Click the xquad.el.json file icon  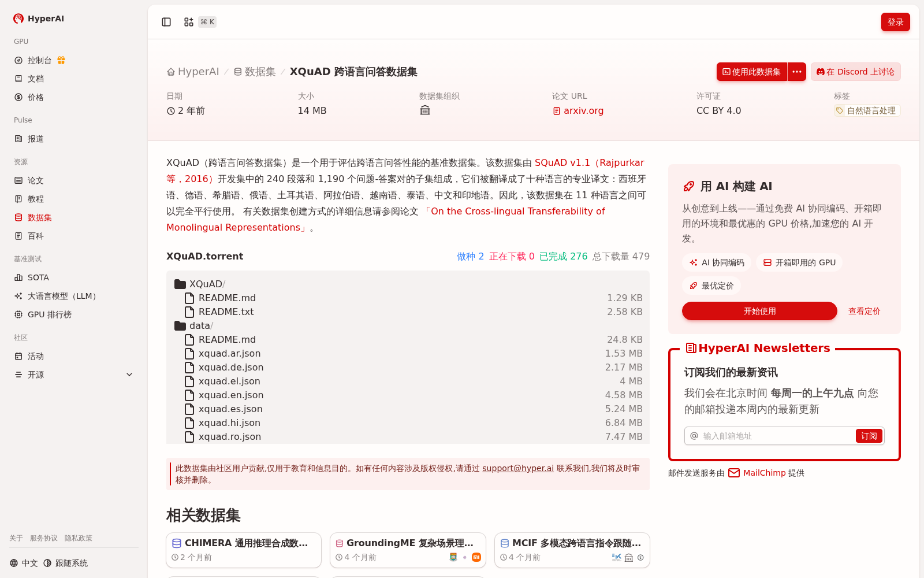(x=189, y=381)
